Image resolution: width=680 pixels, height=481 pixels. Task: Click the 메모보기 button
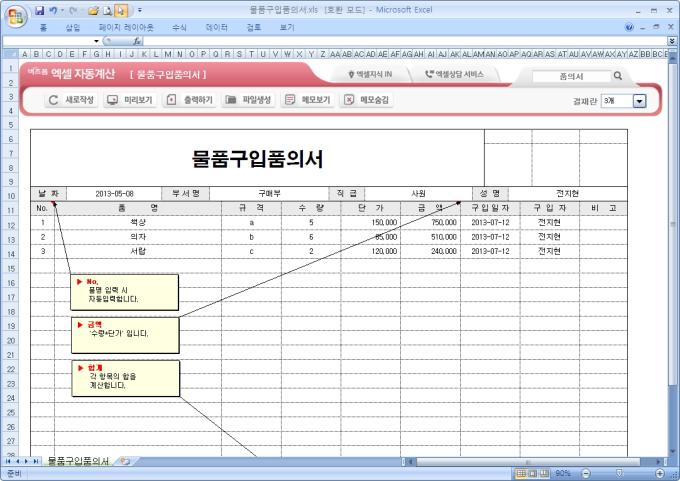coord(308,100)
